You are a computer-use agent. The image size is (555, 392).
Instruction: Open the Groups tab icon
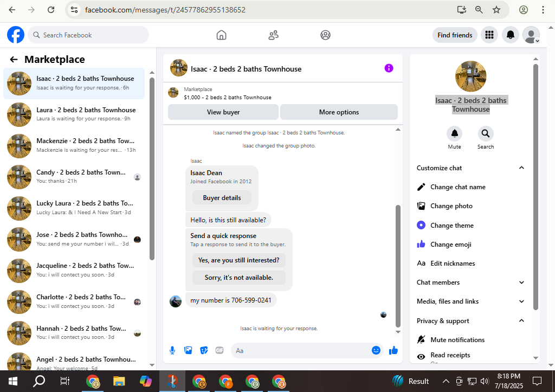point(325,35)
